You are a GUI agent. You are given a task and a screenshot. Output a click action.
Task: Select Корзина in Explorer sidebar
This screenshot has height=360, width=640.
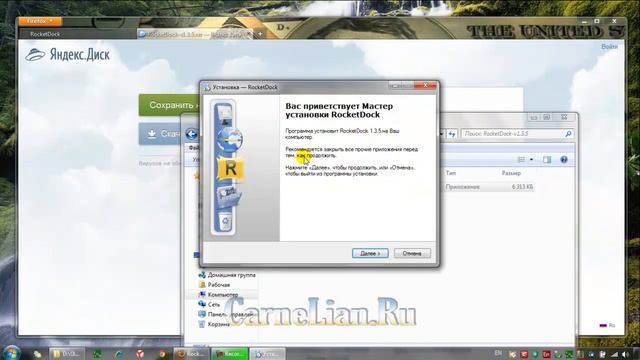click(x=214, y=324)
